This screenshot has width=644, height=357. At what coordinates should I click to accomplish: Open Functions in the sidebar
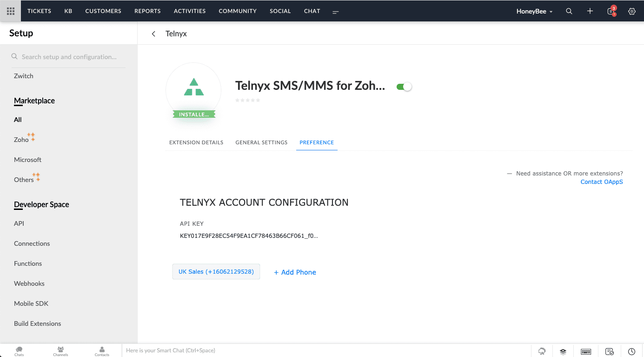point(28,263)
